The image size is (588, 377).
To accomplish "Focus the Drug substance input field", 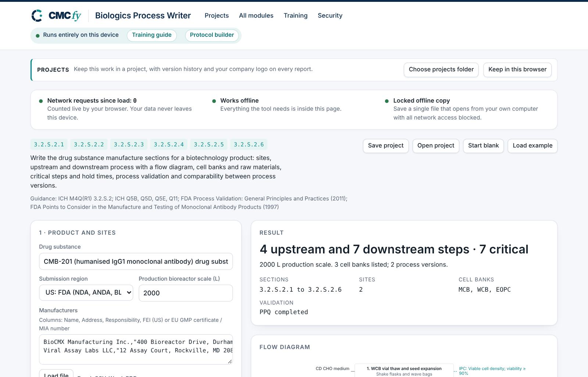I will 136,262.
